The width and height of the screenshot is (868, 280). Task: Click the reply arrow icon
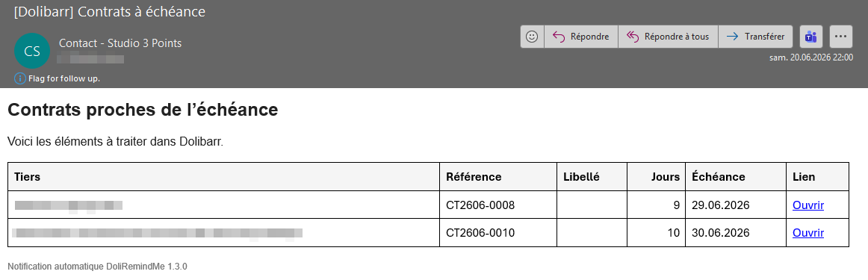(559, 37)
